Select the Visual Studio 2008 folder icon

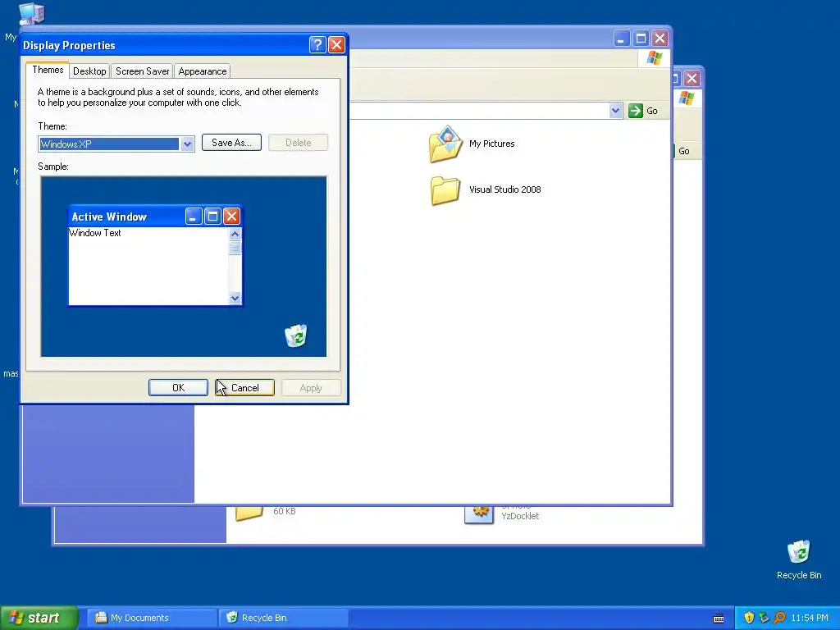click(x=445, y=190)
